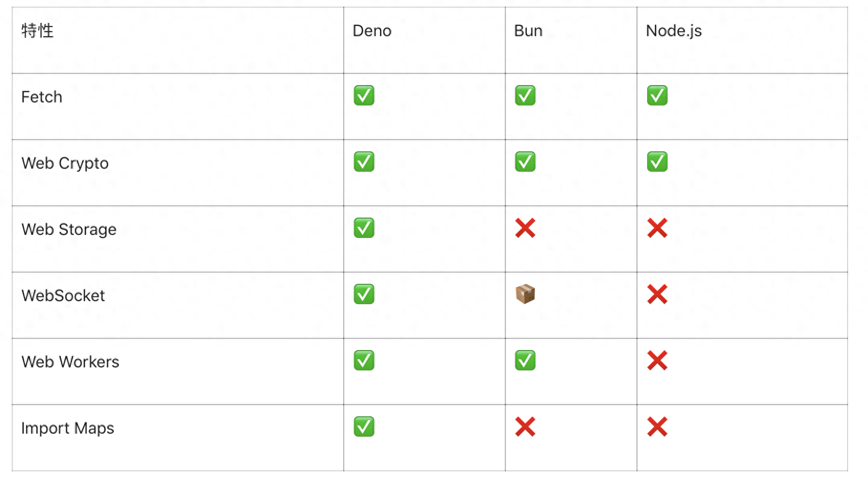The width and height of the screenshot is (868, 480).
Task: Select the Node.js column header
Action: click(674, 31)
